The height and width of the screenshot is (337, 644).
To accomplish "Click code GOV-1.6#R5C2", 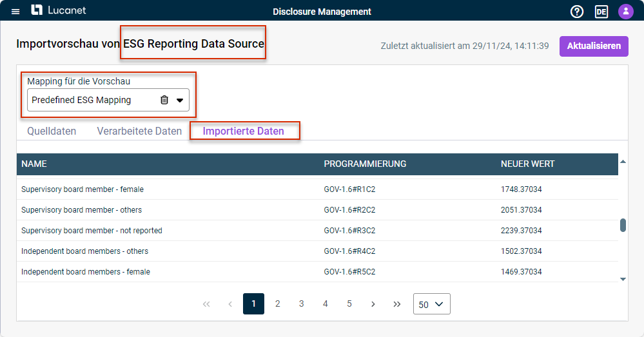I will click(x=349, y=271).
